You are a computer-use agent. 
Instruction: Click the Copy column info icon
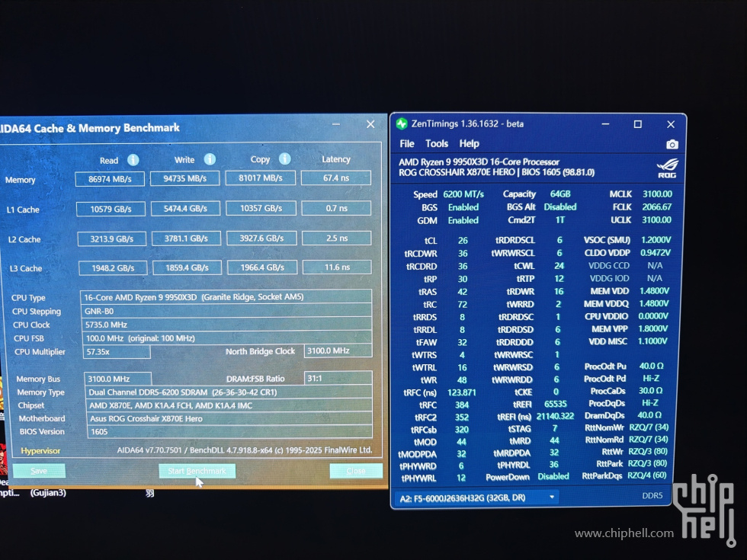285,158
